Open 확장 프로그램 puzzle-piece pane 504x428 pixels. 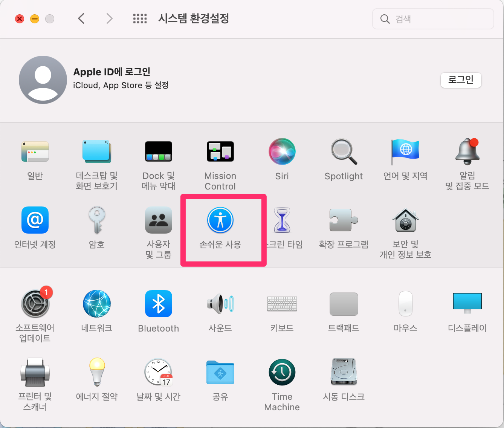point(344,220)
